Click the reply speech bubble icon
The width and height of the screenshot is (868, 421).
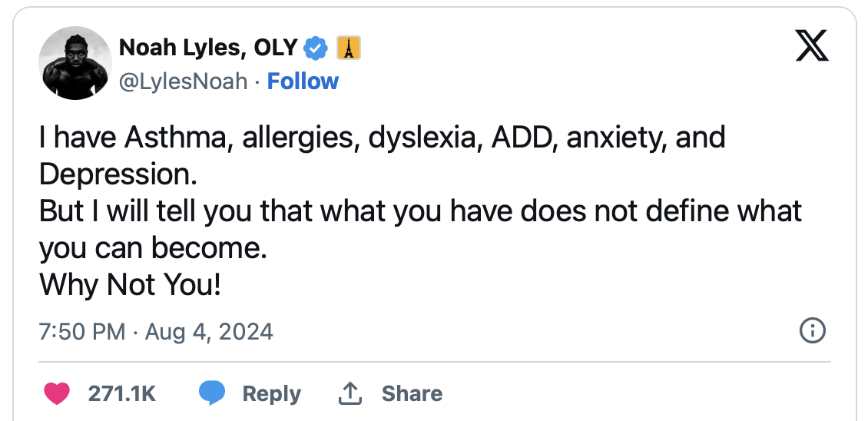coord(212,393)
